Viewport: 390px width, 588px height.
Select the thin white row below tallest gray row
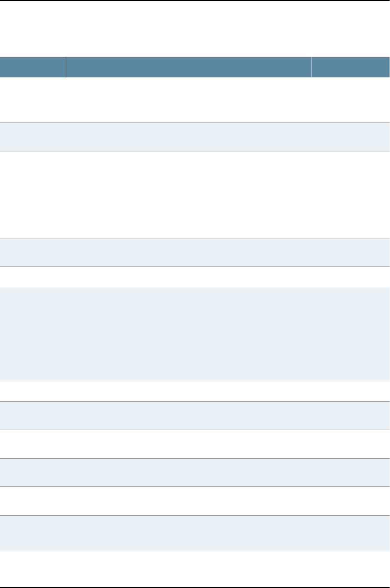click(195, 391)
